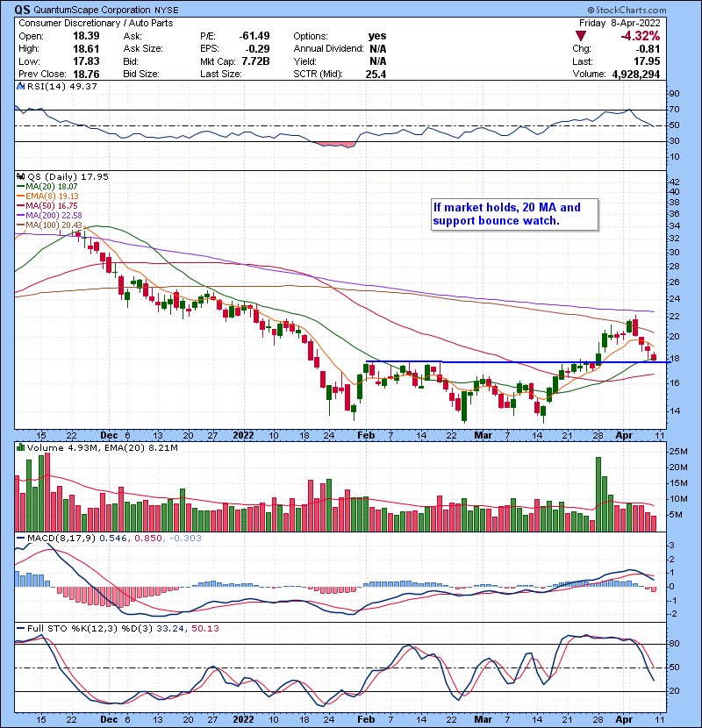Click the bar icon beside the Volume label
702x728 pixels.
[x=20, y=447]
